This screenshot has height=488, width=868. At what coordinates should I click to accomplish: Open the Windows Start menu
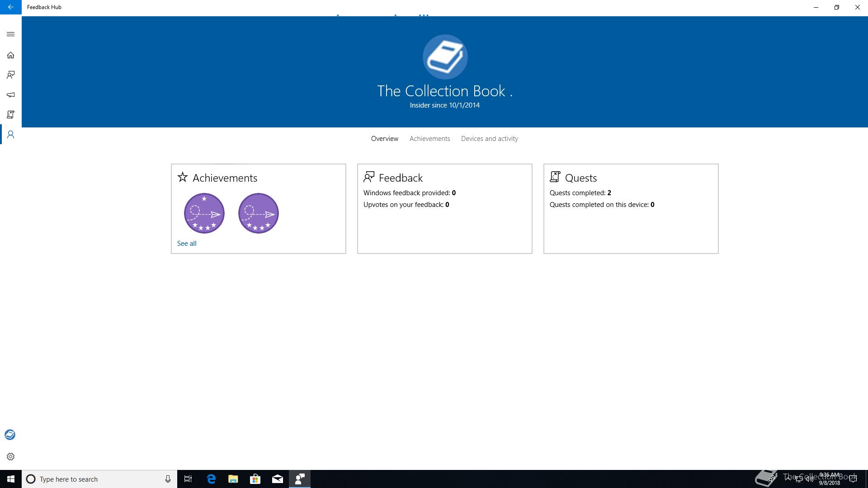pyautogui.click(x=11, y=479)
